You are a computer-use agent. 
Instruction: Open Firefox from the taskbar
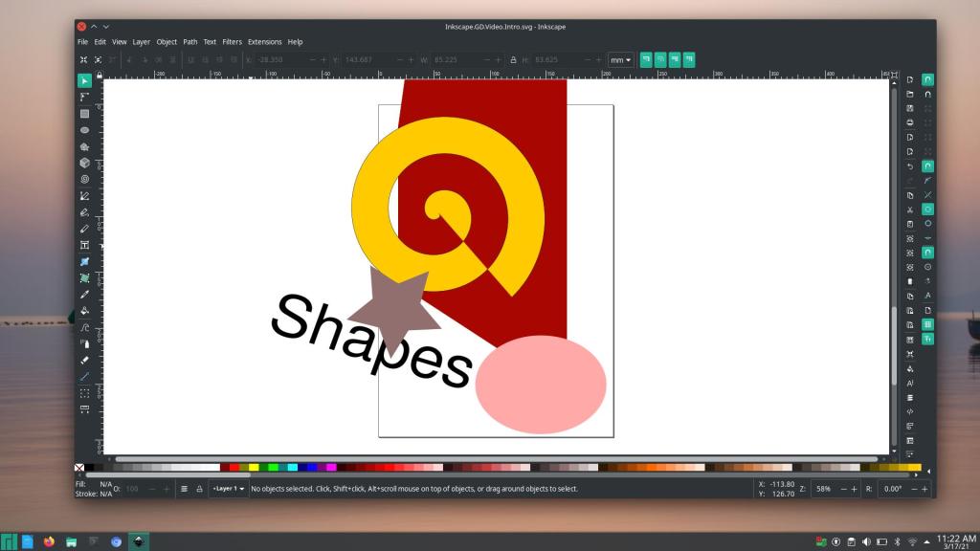coord(49,541)
